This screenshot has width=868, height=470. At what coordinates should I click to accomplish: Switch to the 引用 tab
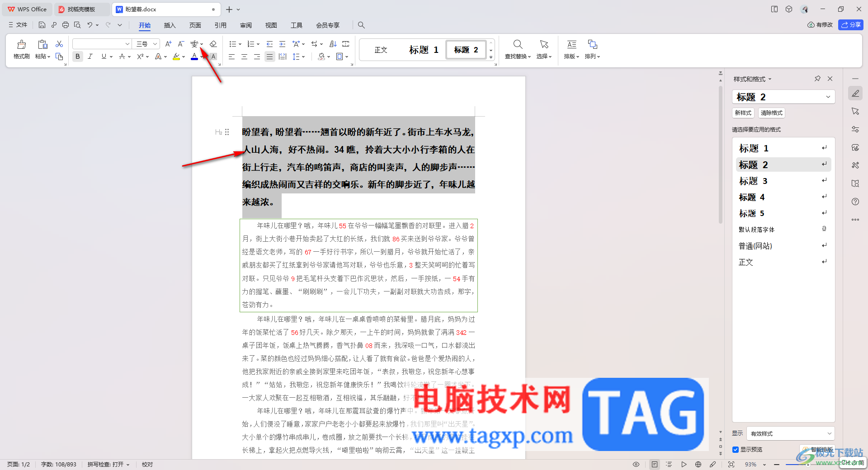[x=220, y=25]
